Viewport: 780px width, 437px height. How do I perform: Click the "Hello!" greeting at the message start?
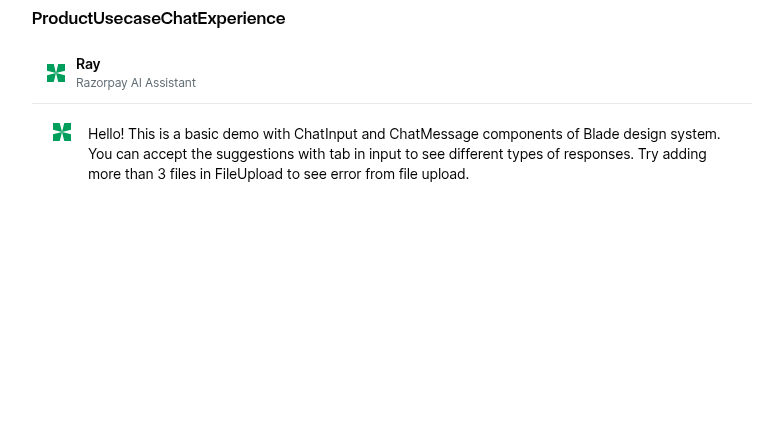(x=106, y=134)
